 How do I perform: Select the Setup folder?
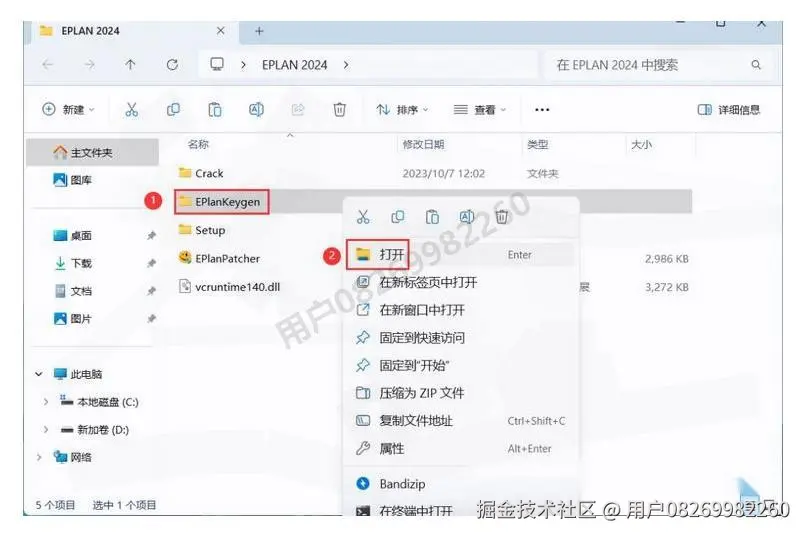pyautogui.click(x=202, y=230)
